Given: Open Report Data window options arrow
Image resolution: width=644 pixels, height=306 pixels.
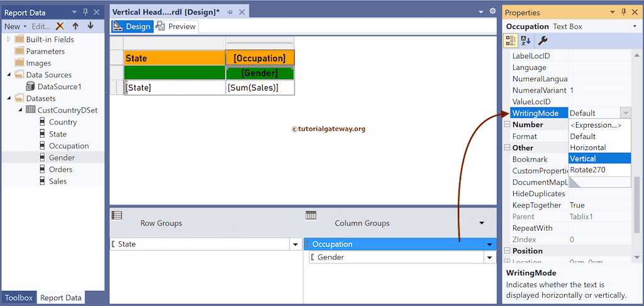Looking at the screenshot, I should click(74, 13).
